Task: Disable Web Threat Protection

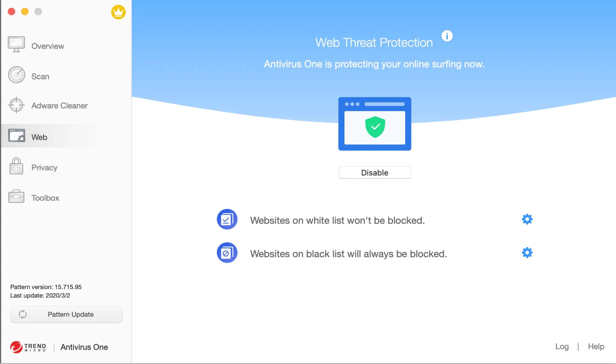Action: pos(375,173)
